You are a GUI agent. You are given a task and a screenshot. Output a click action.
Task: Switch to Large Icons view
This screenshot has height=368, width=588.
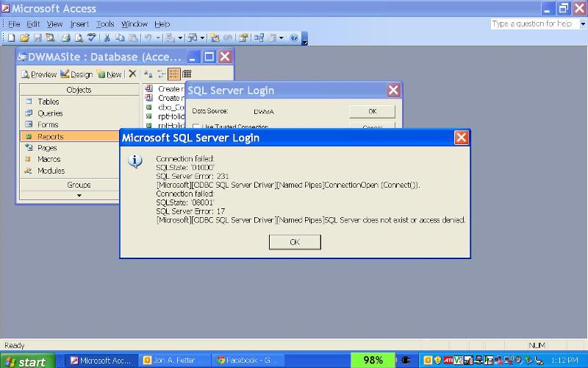tap(148, 74)
